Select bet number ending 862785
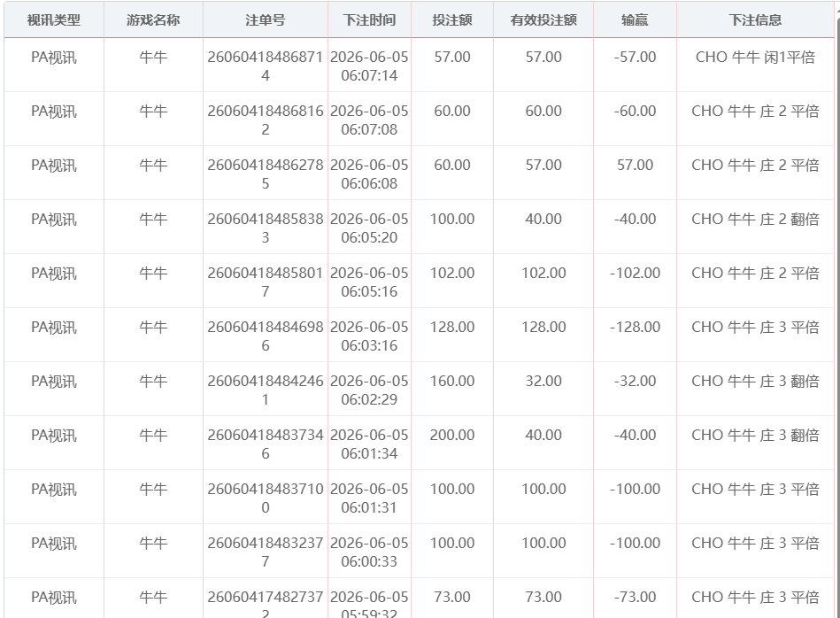 266,174
